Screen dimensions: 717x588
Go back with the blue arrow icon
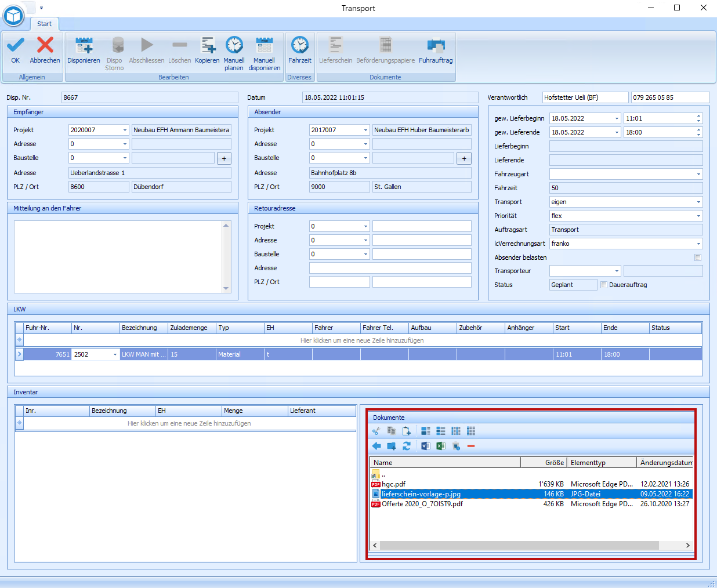[376, 446]
